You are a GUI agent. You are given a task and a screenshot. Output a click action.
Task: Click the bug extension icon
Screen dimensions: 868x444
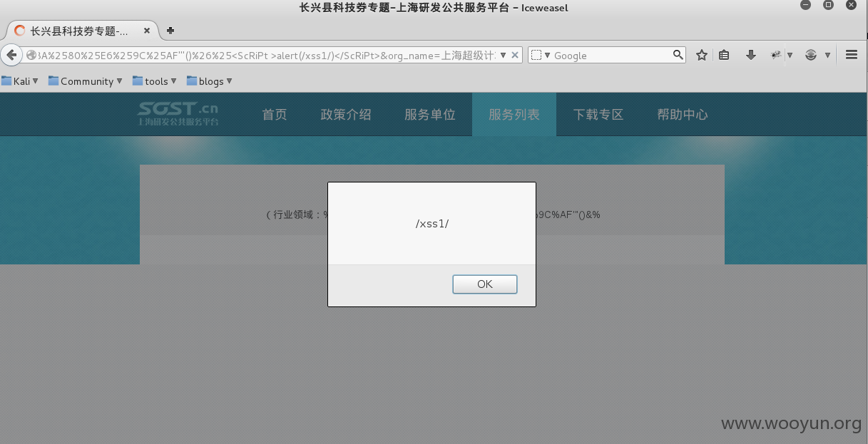(776, 55)
